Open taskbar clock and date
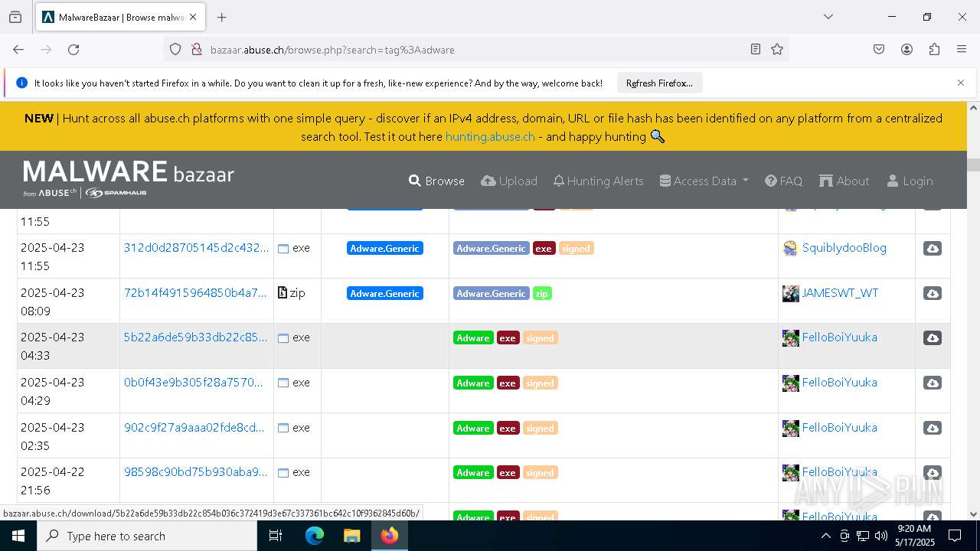The image size is (980, 551). click(913, 536)
